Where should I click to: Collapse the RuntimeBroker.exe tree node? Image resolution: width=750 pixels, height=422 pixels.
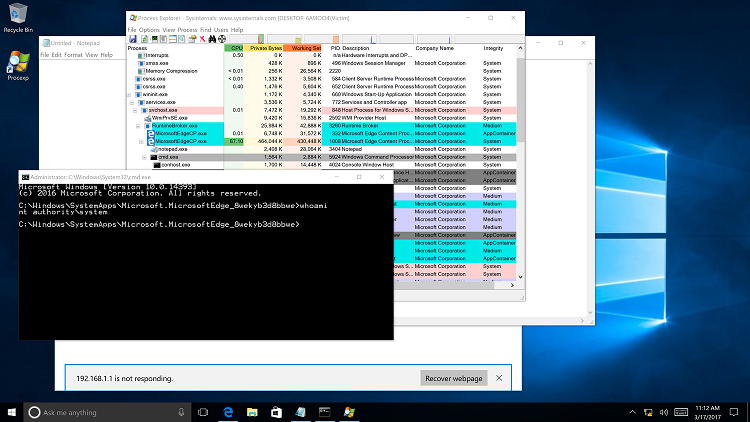pyautogui.click(x=138, y=126)
